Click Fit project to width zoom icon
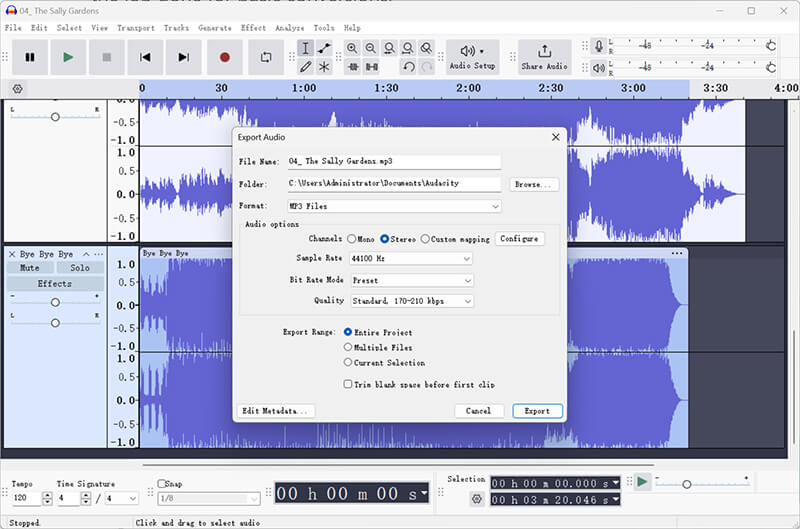The image size is (800, 529). coord(408,48)
